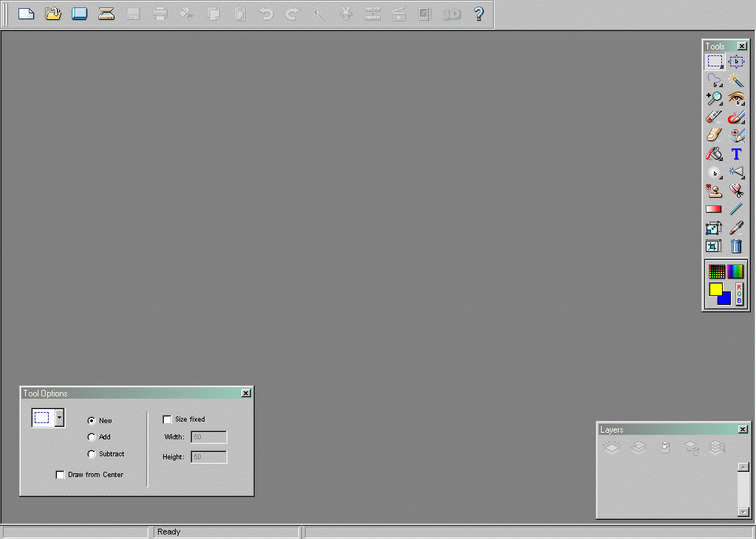The height and width of the screenshot is (539, 756).
Task: Choose the Eyedropper tool
Action: tap(736, 227)
